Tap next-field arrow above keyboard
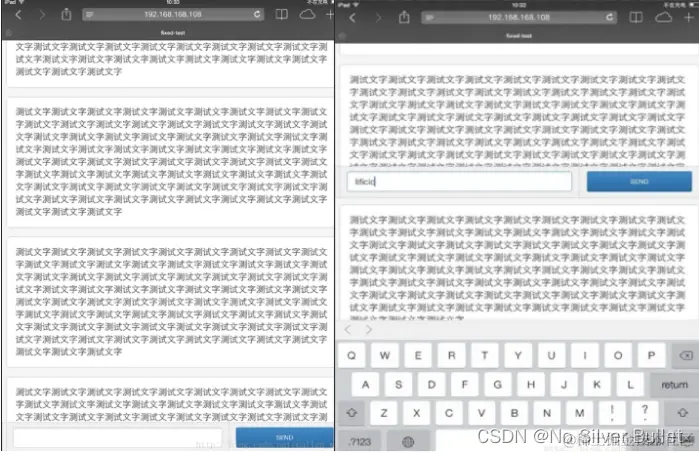This screenshot has width=699, height=453. point(369,330)
